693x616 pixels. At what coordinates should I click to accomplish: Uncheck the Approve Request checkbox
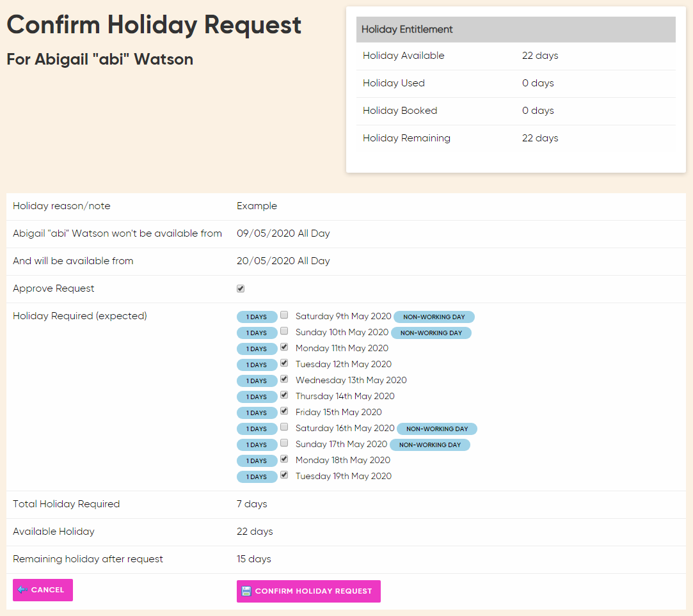pyautogui.click(x=241, y=288)
